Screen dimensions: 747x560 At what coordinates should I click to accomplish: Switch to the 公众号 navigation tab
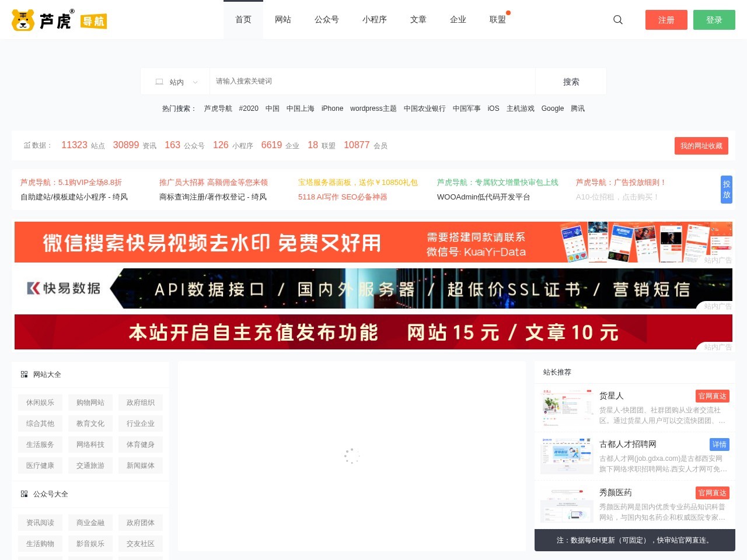pos(327,20)
